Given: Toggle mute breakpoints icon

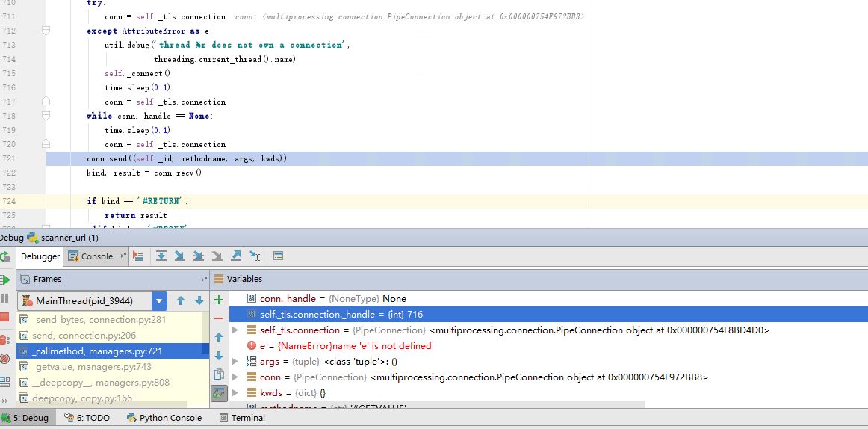Looking at the screenshot, I should [5, 359].
